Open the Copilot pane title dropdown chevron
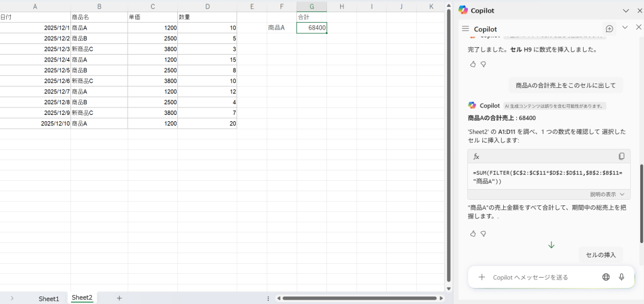The image size is (644, 304). 625,11
